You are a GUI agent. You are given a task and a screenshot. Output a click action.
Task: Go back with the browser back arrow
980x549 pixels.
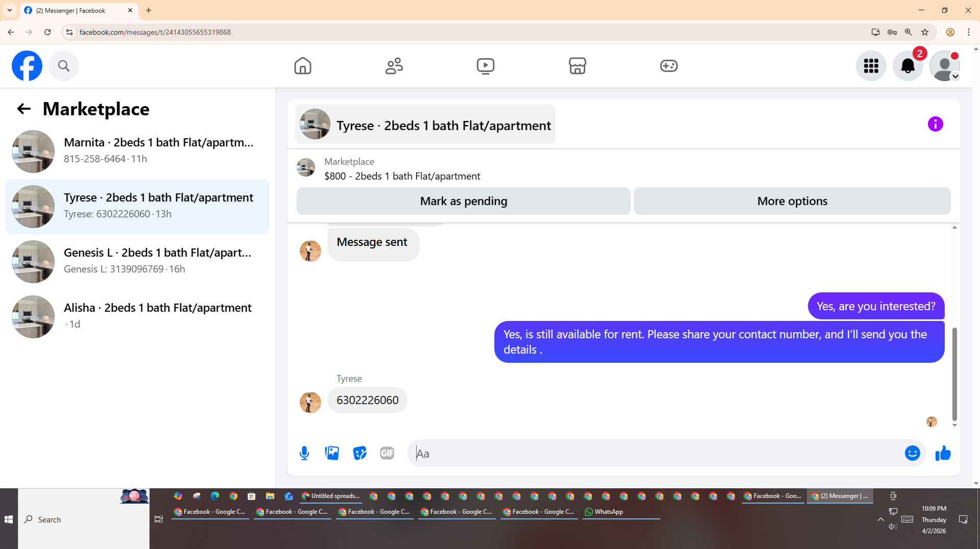[11, 32]
